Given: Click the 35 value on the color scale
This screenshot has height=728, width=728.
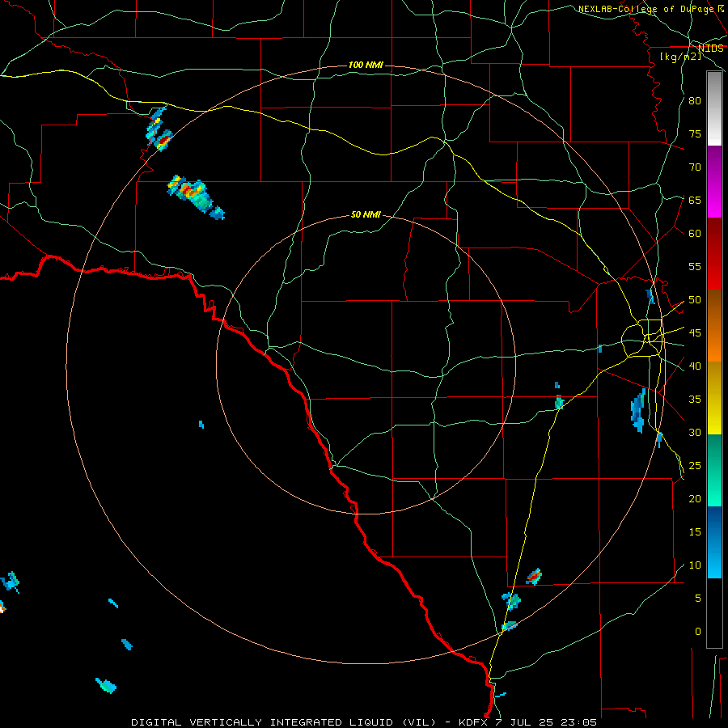Looking at the screenshot, I should tap(695, 400).
